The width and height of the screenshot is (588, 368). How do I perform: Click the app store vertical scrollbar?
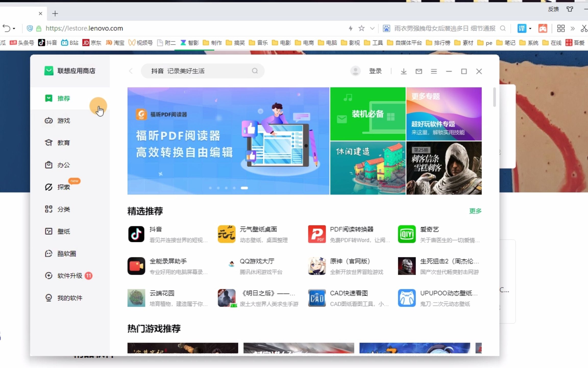pos(495,97)
